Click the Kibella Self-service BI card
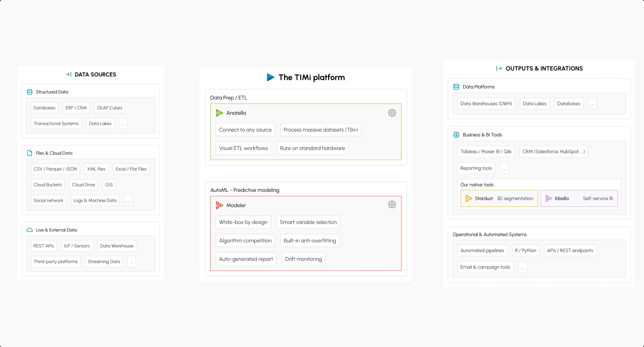Viewport: 644px width, 347px height. (579, 198)
